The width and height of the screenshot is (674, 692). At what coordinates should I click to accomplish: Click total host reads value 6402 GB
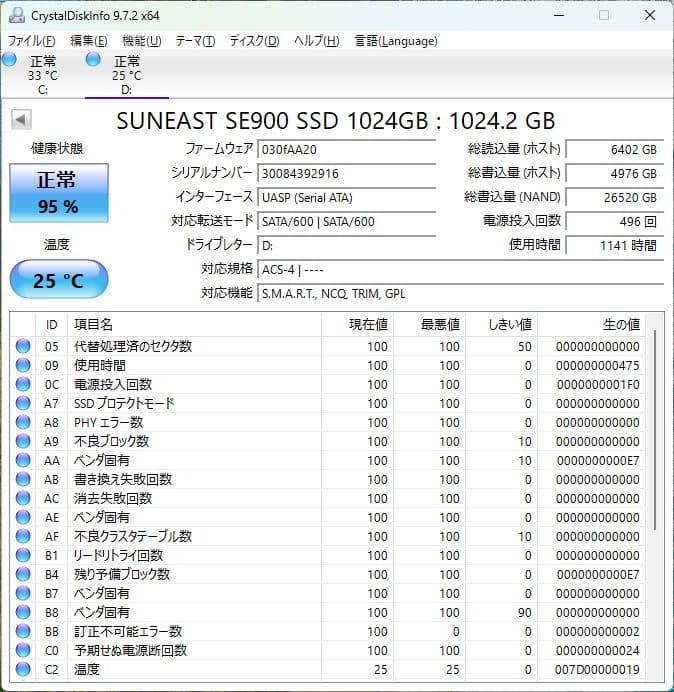tap(615, 149)
